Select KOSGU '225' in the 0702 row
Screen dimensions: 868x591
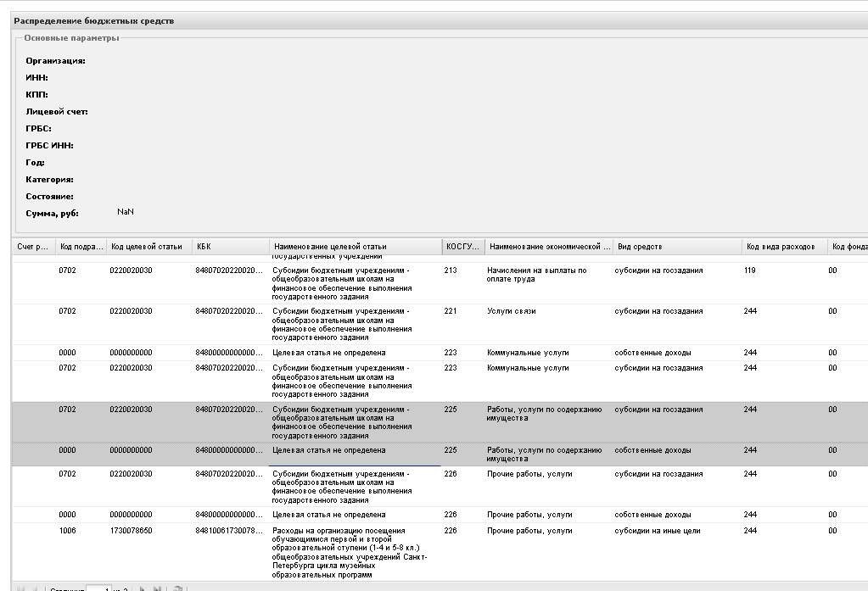coord(451,410)
